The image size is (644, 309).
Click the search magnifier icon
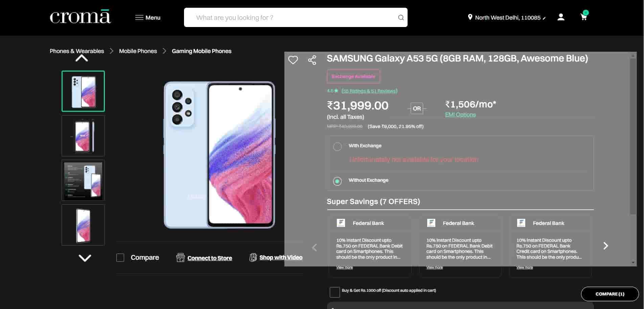[401, 18]
